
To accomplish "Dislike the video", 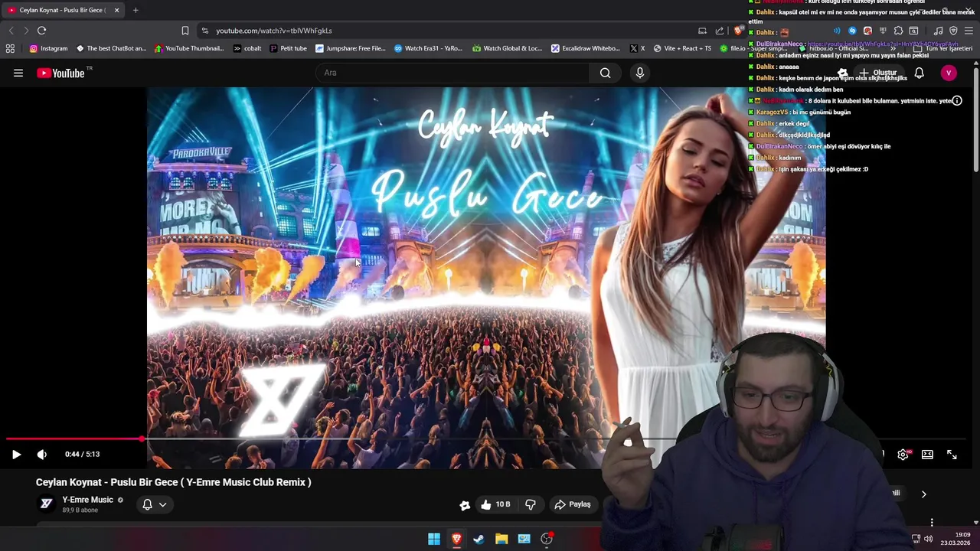I will coord(531,504).
